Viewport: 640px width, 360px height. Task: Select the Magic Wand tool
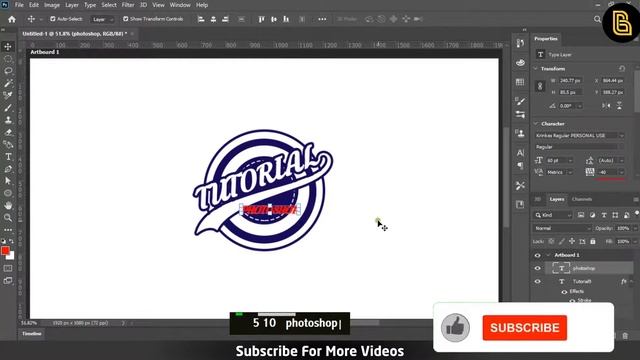pos(8,83)
